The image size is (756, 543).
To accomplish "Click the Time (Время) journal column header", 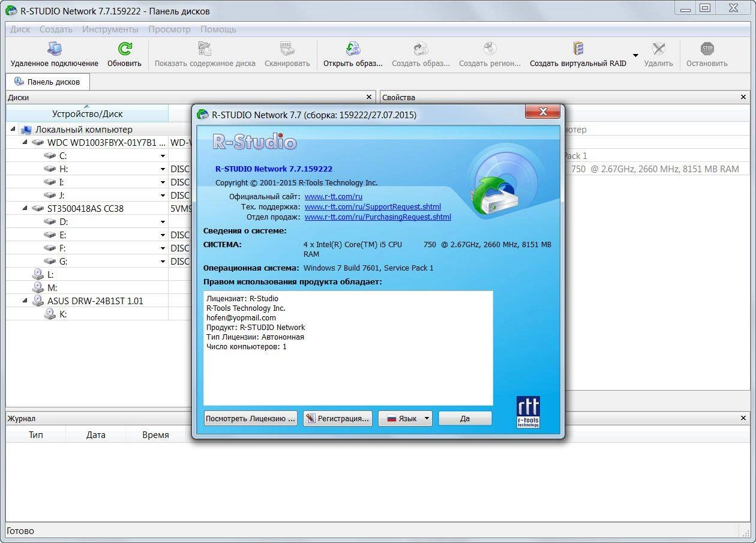I will pos(155,435).
